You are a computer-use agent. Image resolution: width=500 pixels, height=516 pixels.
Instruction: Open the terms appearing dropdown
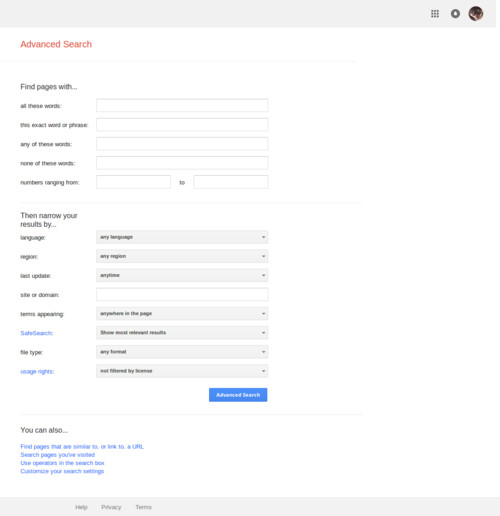tap(182, 313)
